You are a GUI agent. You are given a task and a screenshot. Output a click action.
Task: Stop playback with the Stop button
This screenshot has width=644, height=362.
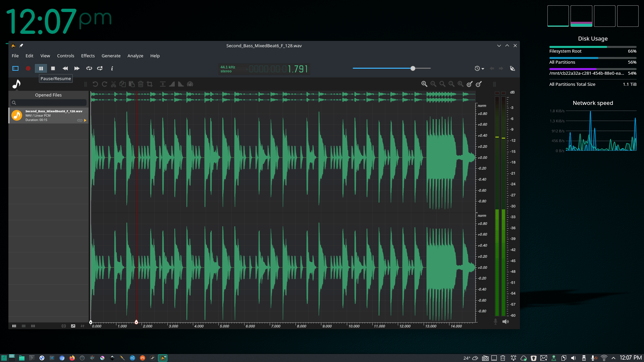point(53,68)
